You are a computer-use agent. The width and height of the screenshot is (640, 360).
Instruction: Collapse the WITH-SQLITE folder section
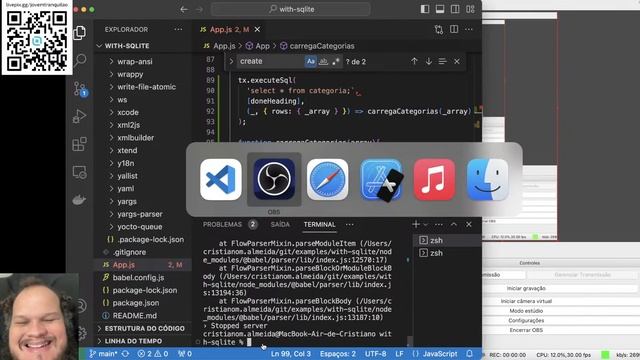click(127, 46)
